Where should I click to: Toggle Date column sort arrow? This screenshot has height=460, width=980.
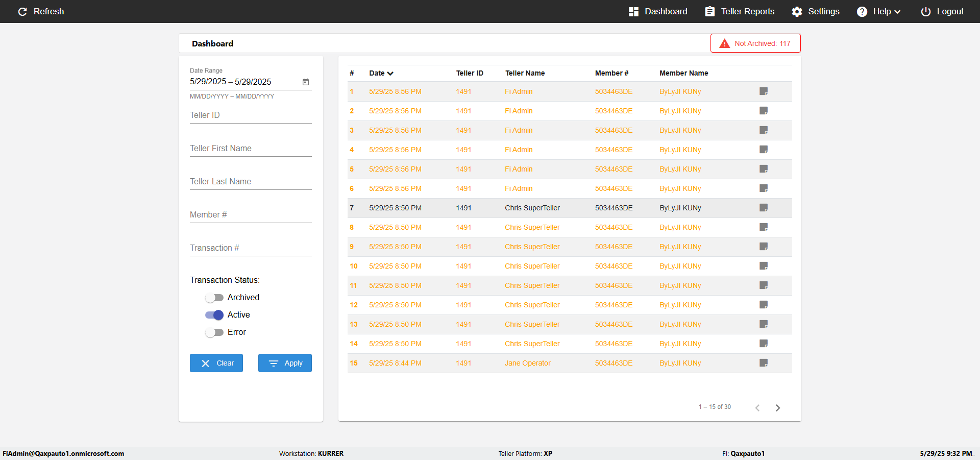click(x=390, y=74)
